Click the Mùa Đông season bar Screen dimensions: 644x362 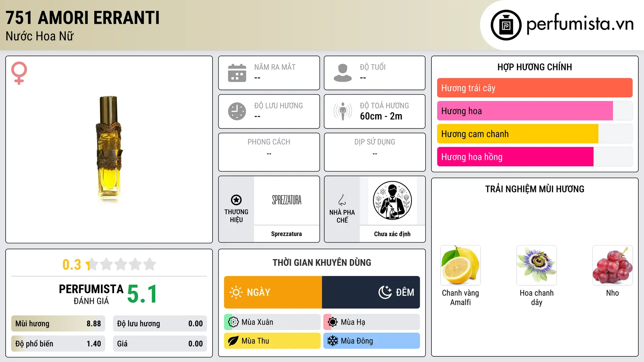tap(372, 341)
